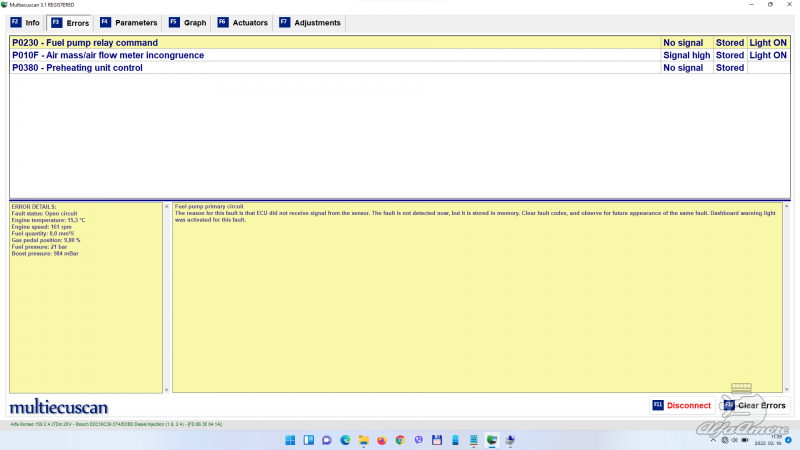Image resolution: width=800 pixels, height=450 pixels.
Task: Click the volume speaker tray icon
Action: (735, 440)
